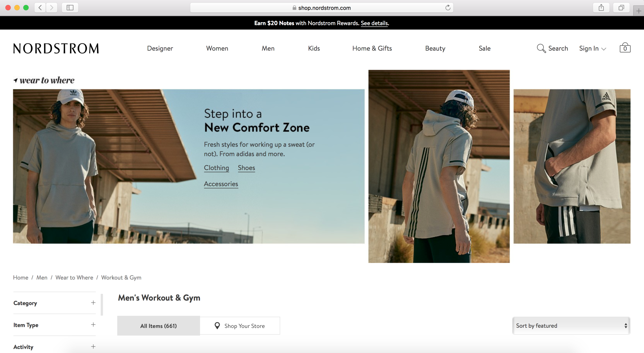
Task: Expand the Activity filter
Action: pyautogui.click(x=54, y=347)
